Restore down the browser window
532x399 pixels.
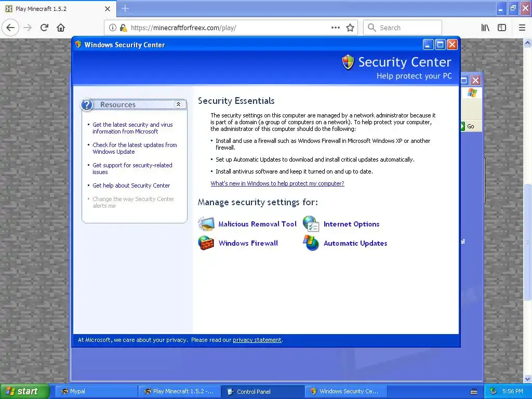coord(513,8)
